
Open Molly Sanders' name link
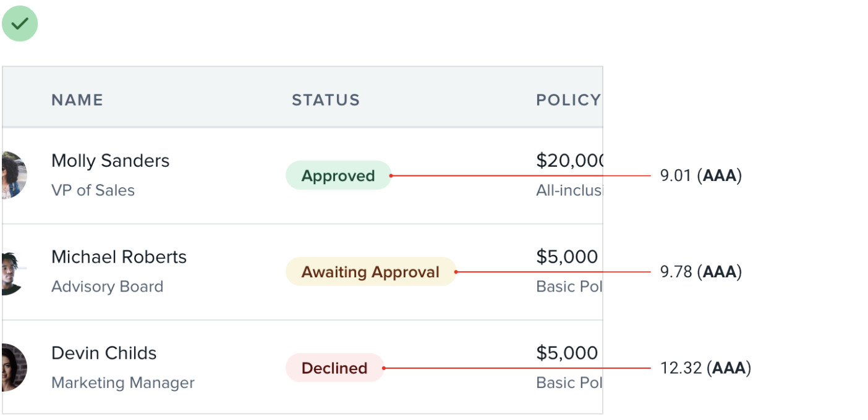[110, 161]
